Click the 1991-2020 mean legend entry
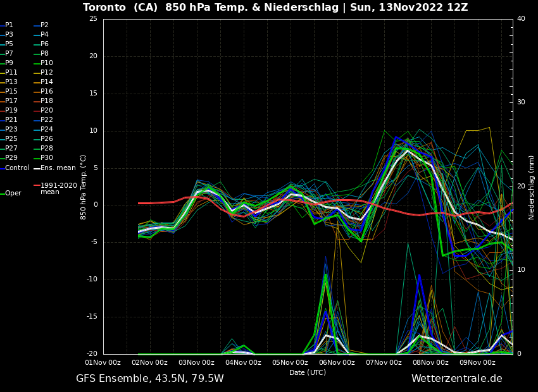 (58, 189)
